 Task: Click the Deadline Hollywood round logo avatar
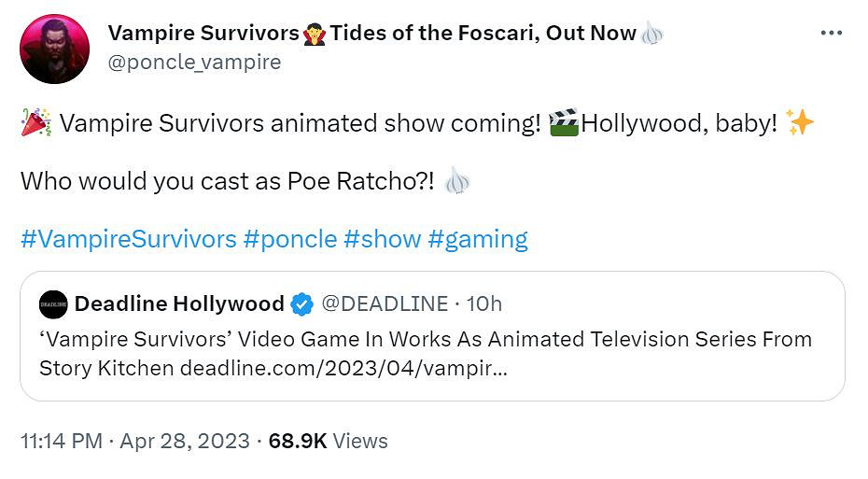click(53, 304)
